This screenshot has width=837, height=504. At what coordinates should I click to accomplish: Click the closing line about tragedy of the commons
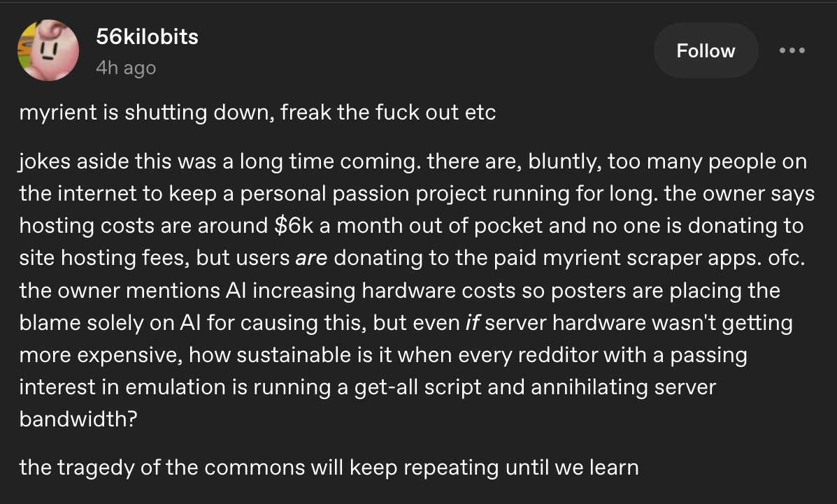point(329,466)
